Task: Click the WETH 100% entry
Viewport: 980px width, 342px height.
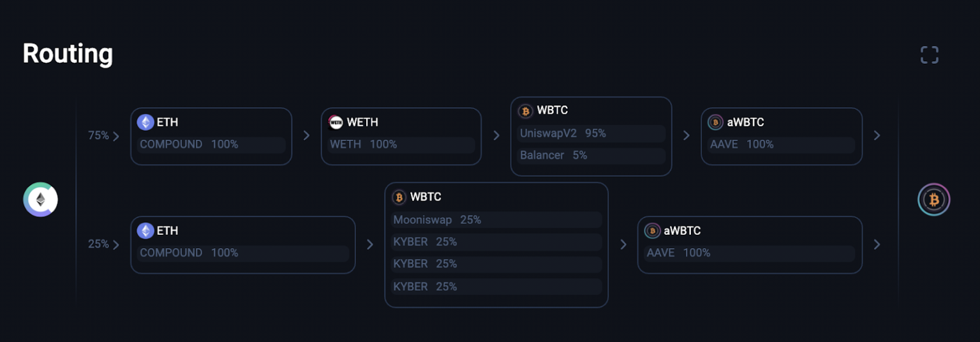Action: (x=401, y=144)
